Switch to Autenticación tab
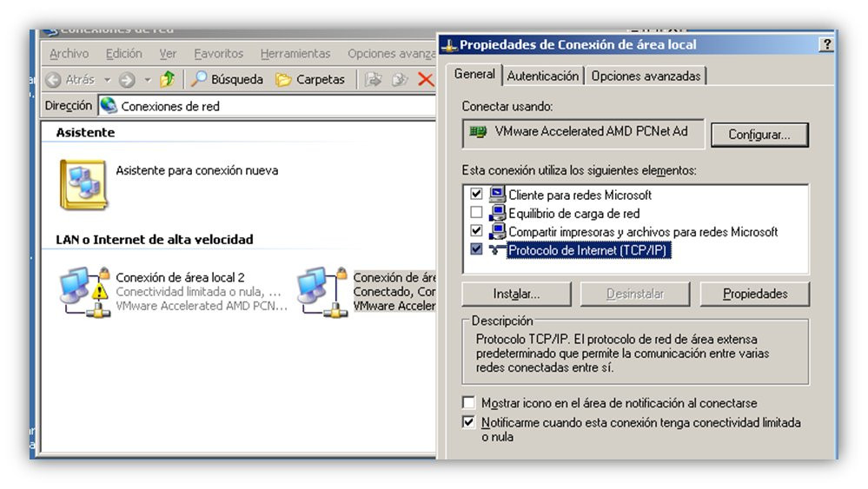 (542, 76)
